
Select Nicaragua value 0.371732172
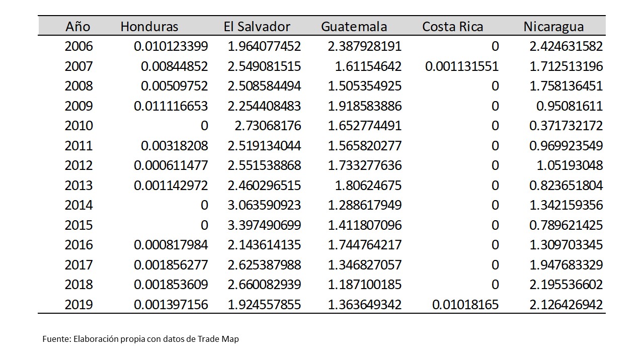pos(566,126)
